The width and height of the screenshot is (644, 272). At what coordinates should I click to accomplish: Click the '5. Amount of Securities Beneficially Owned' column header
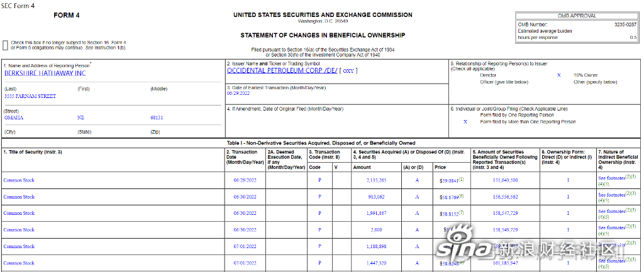point(505,160)
